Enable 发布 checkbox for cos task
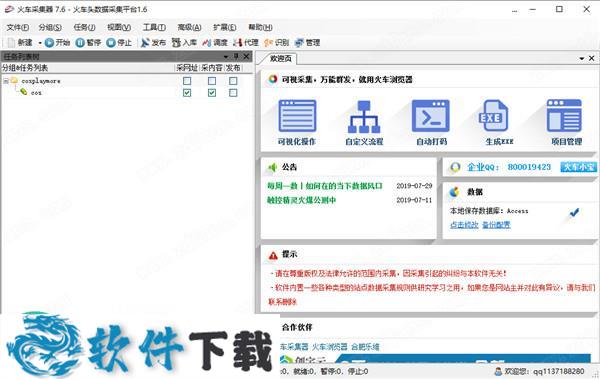 point(233,93)
